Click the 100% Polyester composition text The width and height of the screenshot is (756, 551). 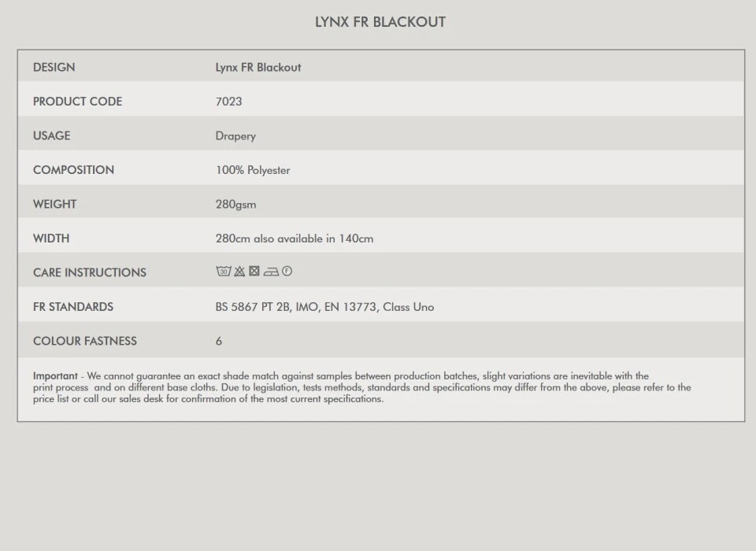pos(253,170)
